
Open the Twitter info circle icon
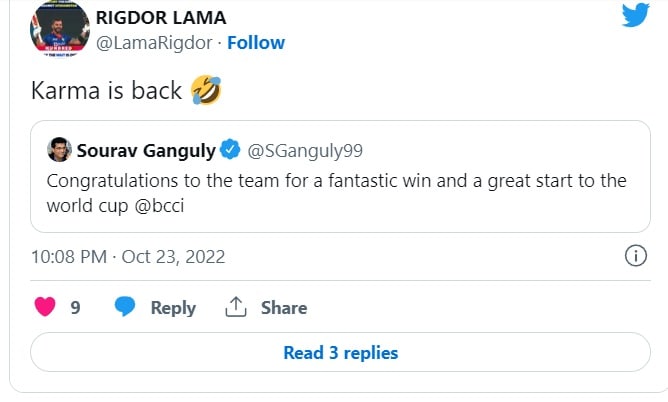coord(635,256)
